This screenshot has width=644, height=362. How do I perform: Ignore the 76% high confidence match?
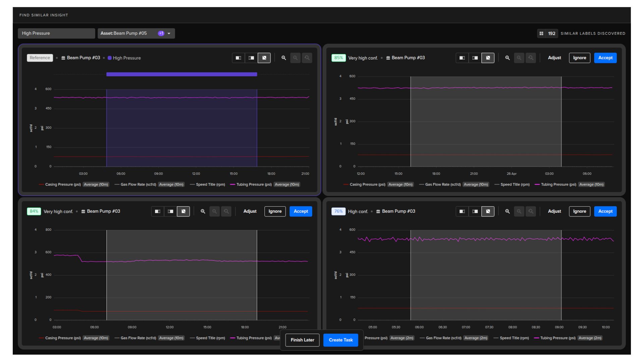(580, 212)
